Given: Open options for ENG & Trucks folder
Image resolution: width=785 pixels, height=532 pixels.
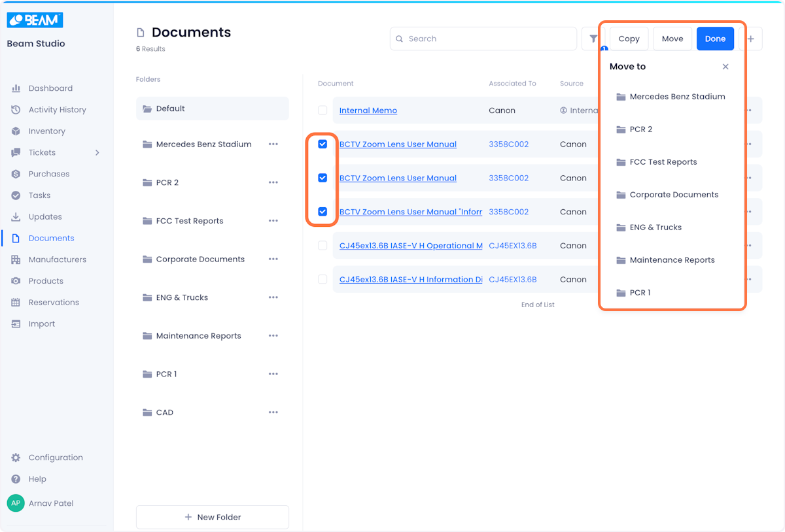Looking at the screenshot, I should 273,297.
